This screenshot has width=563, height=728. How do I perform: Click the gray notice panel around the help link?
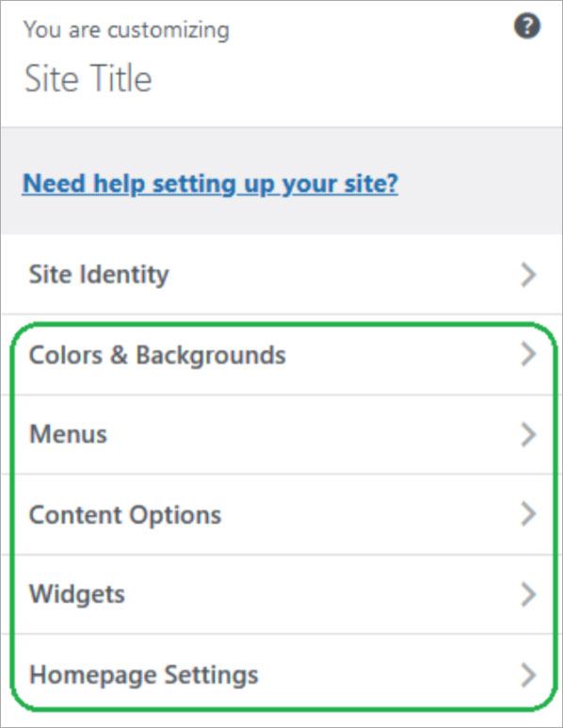click(281, 181)
